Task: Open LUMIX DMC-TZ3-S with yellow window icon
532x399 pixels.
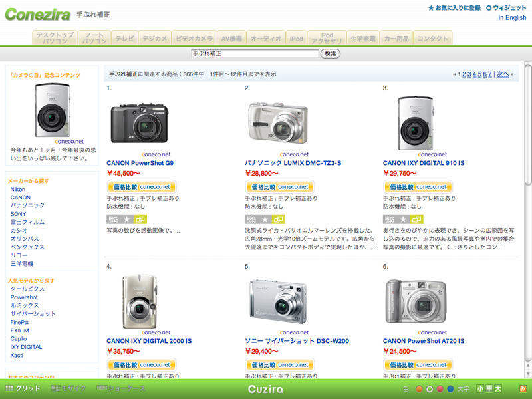Action: (278, 219)
